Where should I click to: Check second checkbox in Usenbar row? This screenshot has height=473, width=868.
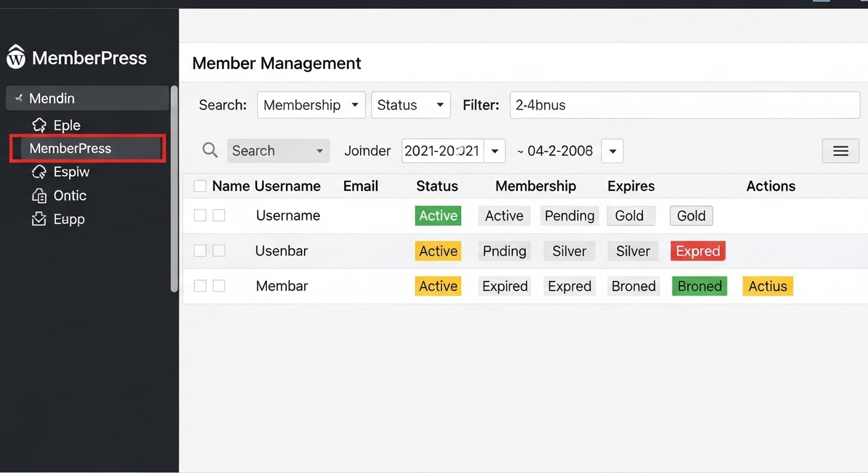click(x=219, y=251)
